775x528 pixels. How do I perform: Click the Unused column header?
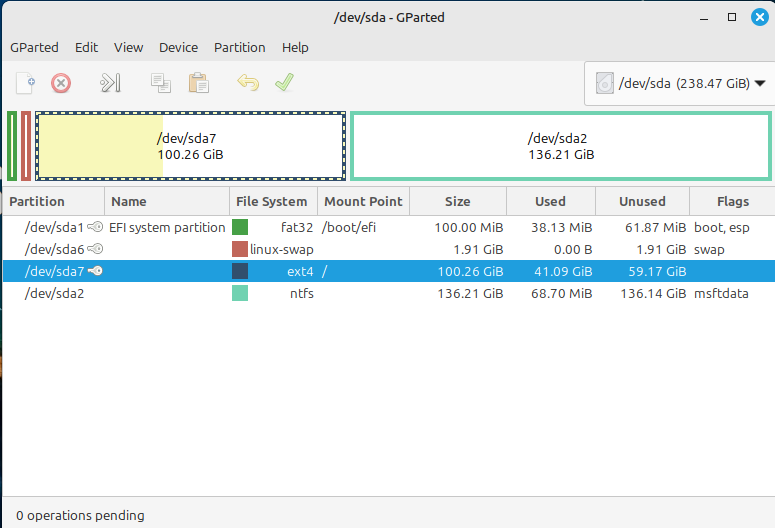point(643,201)
